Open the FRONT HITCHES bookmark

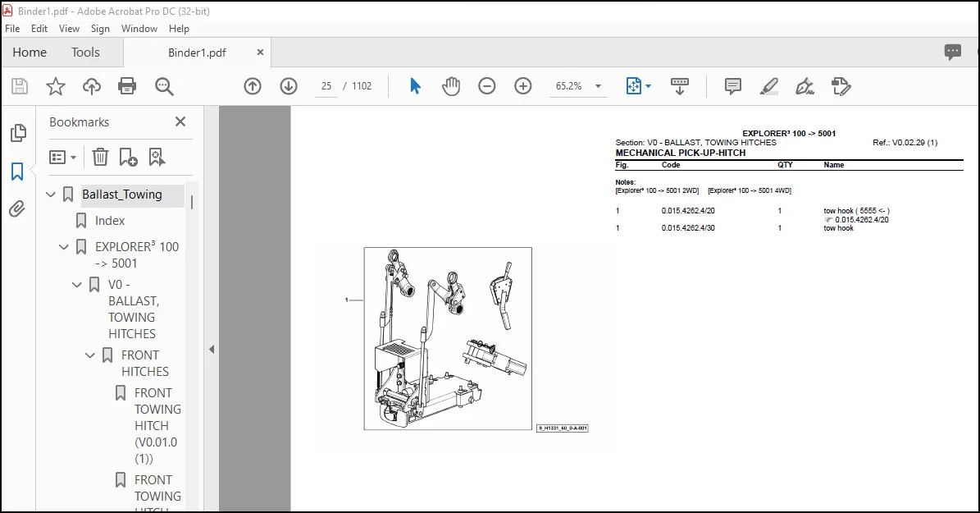pos(145,363)
